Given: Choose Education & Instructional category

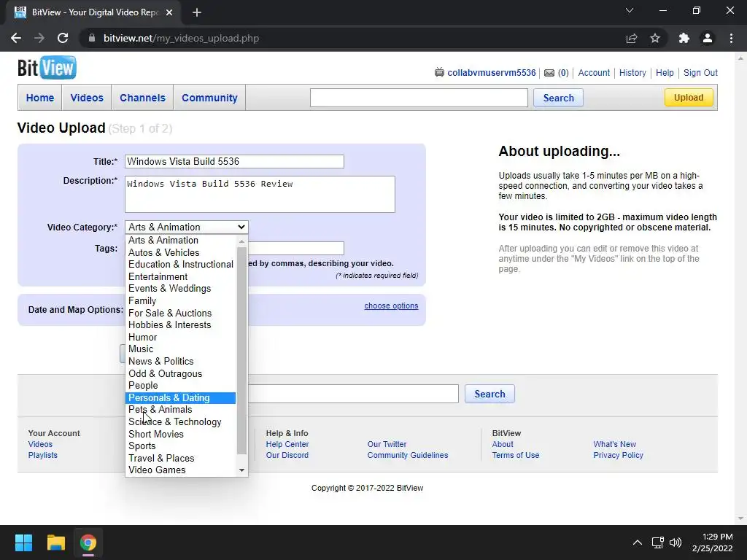Looking at the screenshot, I should click(x=181, y=264).
